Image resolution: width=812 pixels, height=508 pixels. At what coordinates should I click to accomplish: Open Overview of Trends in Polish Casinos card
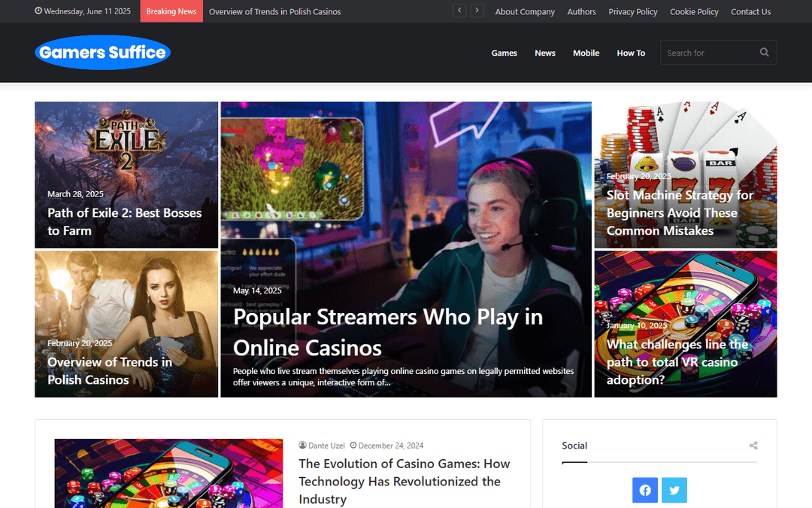click(x=109, y=370)
